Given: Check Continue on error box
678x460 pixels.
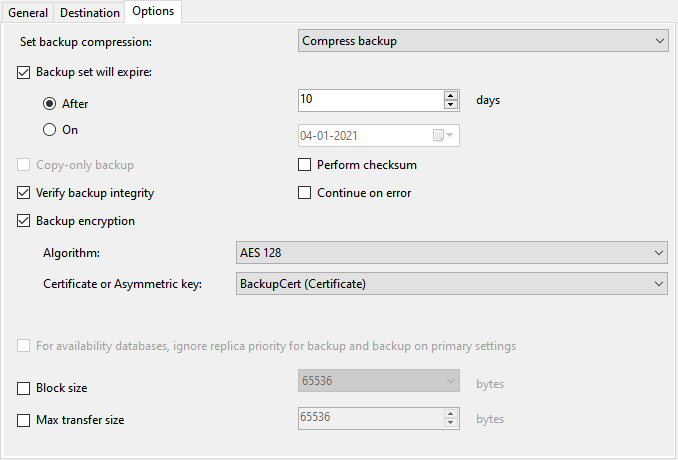Looking at the screenshot, I should (x=306, y=193).
